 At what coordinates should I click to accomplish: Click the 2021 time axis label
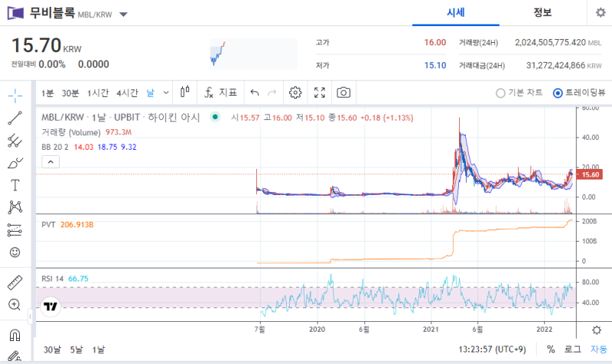click(x=431, y=330)
